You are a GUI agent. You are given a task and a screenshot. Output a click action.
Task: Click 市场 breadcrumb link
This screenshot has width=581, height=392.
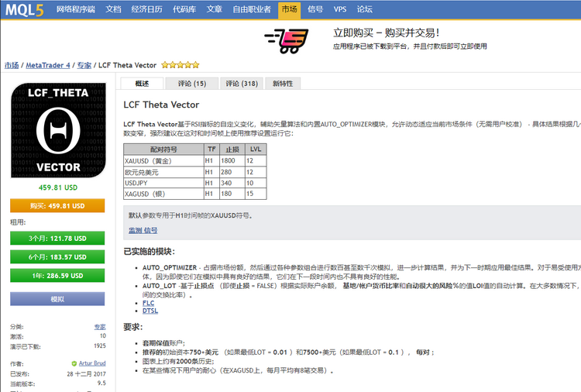tap(12, 65)
